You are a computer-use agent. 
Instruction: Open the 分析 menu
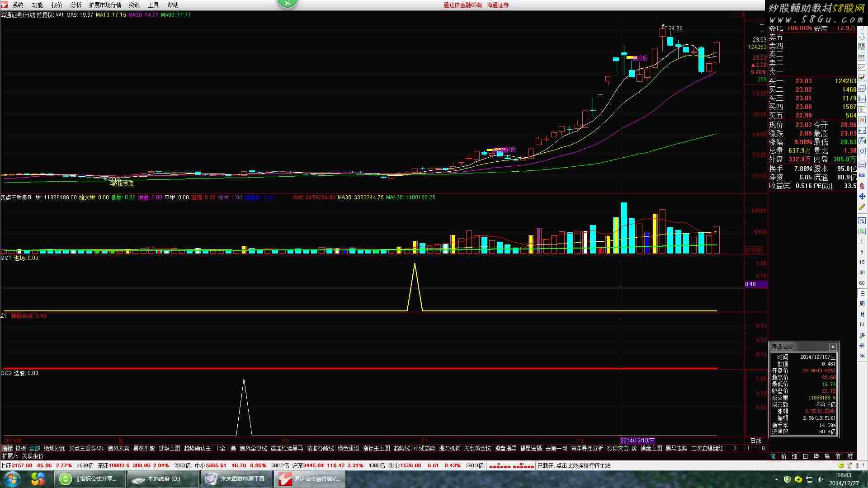coord(76,5)
